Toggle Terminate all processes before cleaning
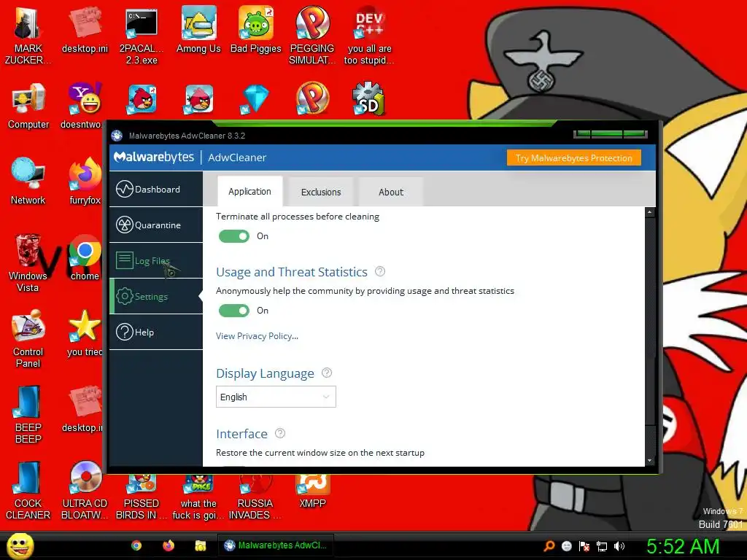747x560 pixels. [234, 236]
